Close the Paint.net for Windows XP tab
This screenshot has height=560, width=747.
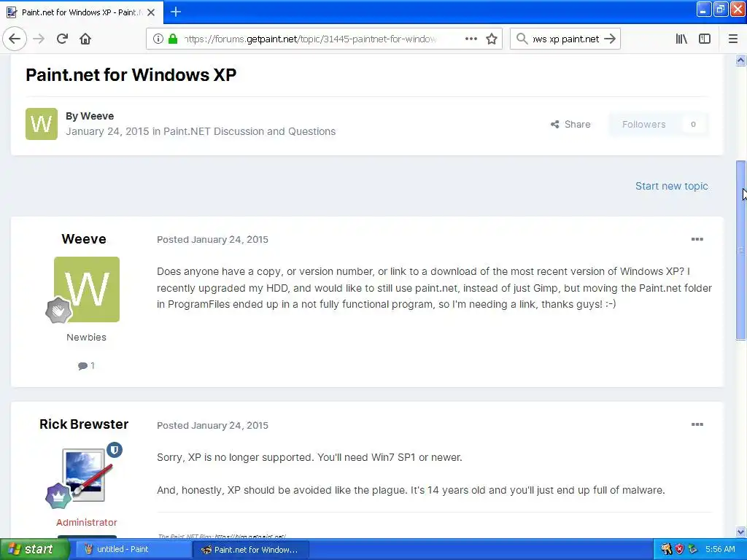151,12
